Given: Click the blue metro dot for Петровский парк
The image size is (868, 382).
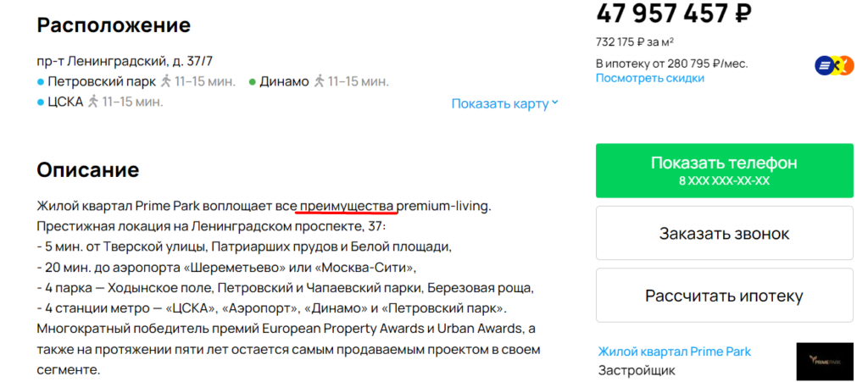Looking at the screenshot, I should [41, 82].
